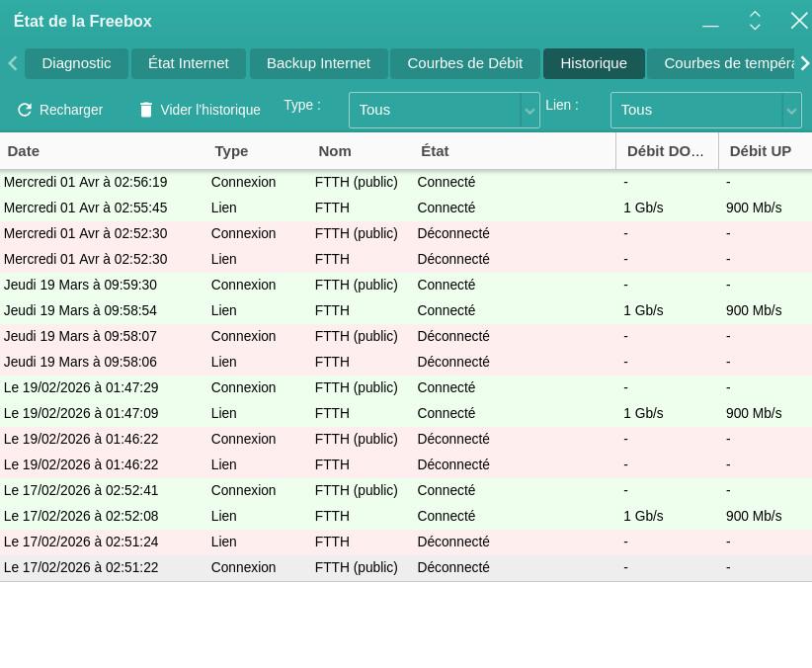Click the Recharger refresh icon
Screen dimensions: 812x668
click(x=25, y=110)
